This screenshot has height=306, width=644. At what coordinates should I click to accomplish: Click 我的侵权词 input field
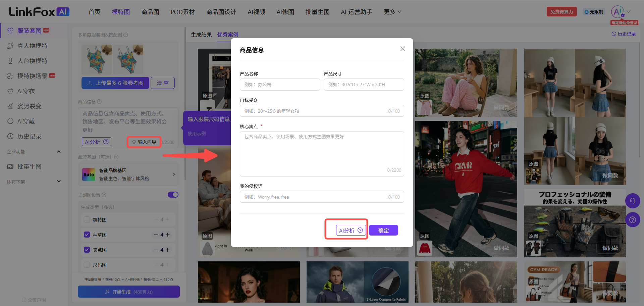tap(322, 197)
